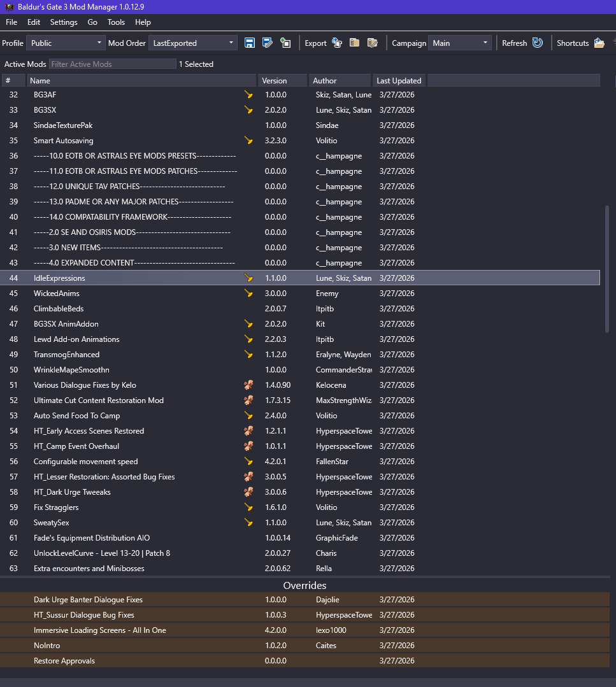Select the 3.0 NEW ITEMS separator row
Viewport: 616px width, 687px height.
[x=300, y=248]
